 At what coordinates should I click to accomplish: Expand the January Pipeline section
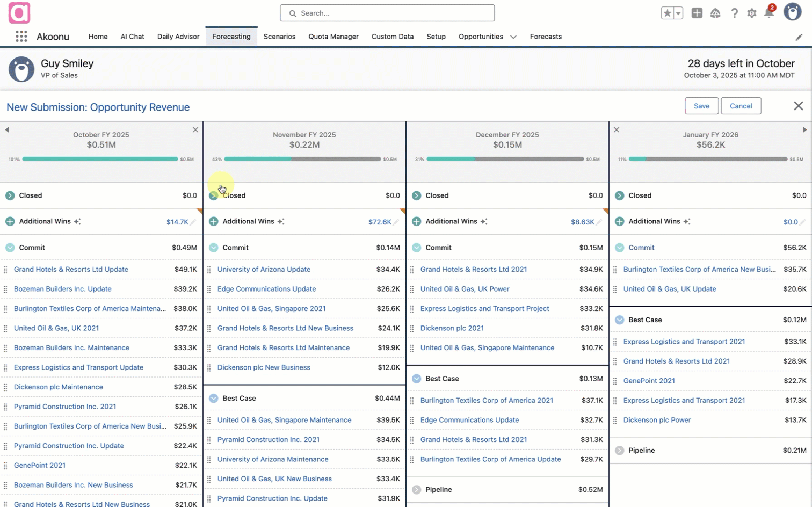tap(620, 451)
